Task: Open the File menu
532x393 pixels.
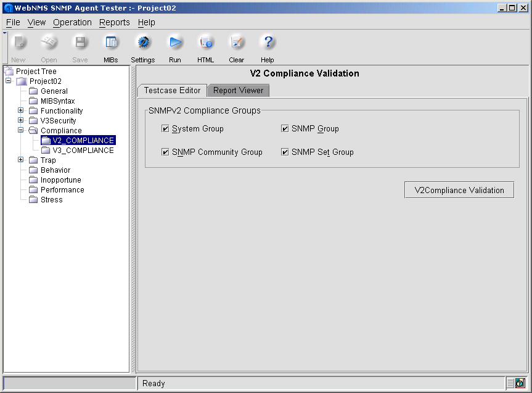Action: click(13, 22)
